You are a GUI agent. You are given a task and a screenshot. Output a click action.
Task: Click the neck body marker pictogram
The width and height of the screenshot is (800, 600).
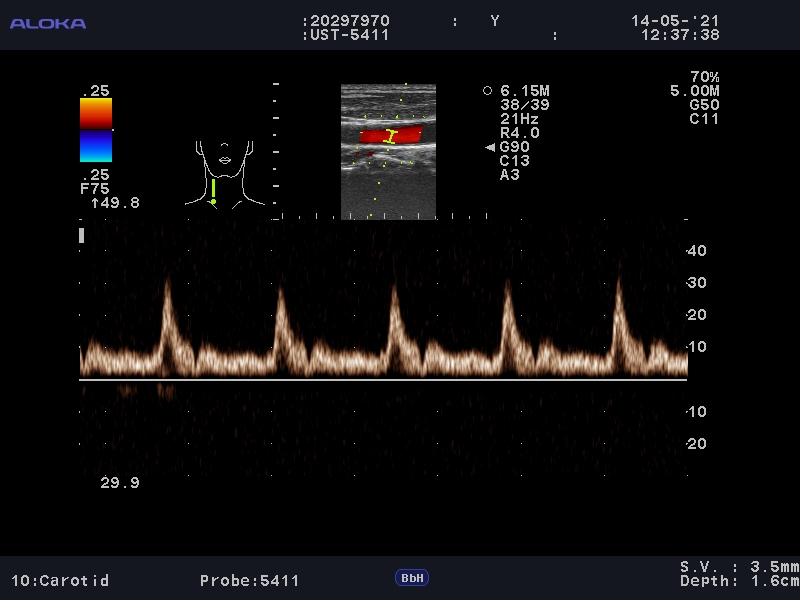[x=226, y=172]
